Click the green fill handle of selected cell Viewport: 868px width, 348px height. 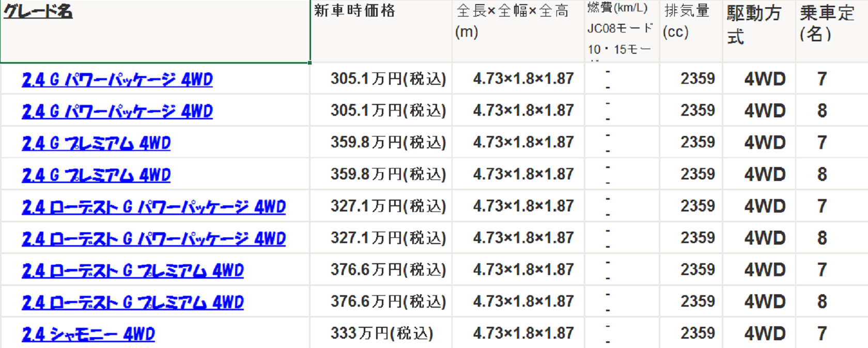coord(309,63)
